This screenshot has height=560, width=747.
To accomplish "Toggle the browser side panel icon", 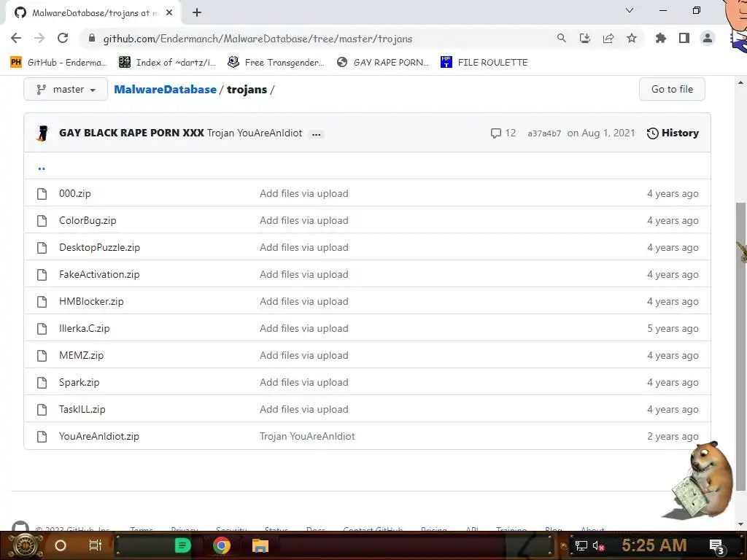I will pyautogui.click(x=684, y=38).
